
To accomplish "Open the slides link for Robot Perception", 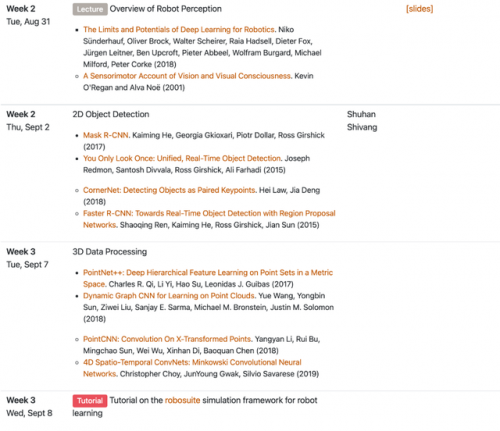I will 419,9.
